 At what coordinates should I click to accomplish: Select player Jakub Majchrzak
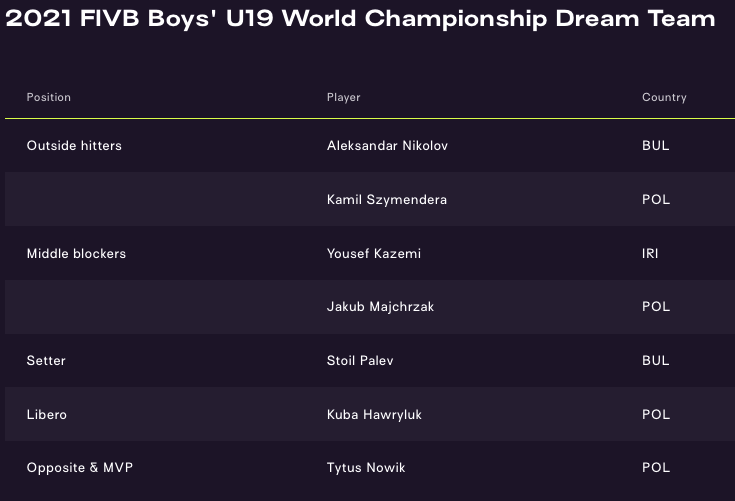tap(382, 307)
